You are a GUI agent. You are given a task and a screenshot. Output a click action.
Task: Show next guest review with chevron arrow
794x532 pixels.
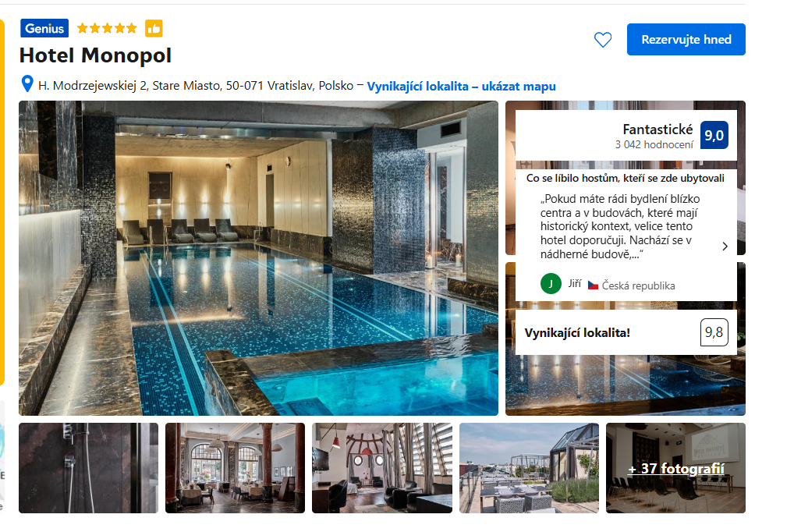725,246
